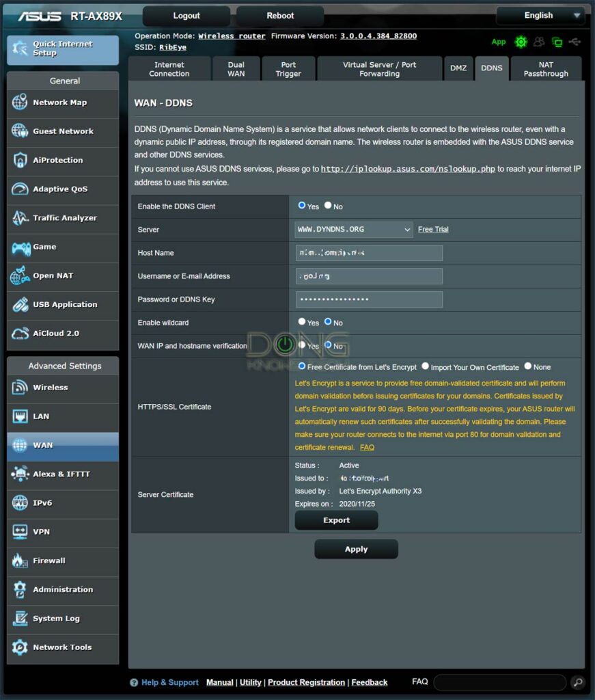Open the Manual link in footer

coord(219,682)
